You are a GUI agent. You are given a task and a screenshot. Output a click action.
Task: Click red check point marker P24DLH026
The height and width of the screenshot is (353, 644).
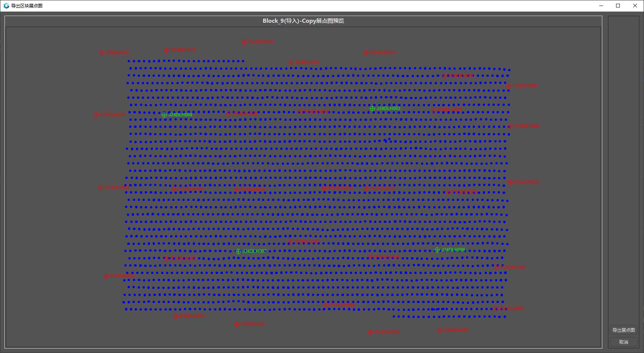tap(508, 86)
